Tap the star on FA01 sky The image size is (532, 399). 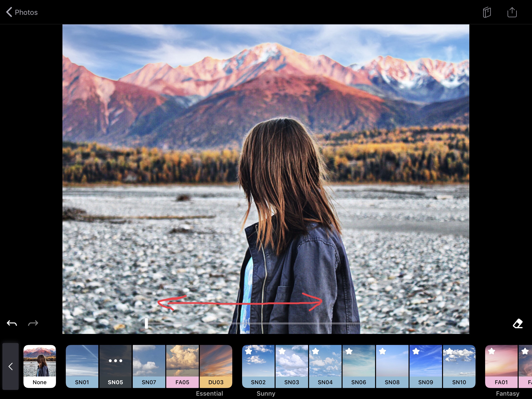492,351
